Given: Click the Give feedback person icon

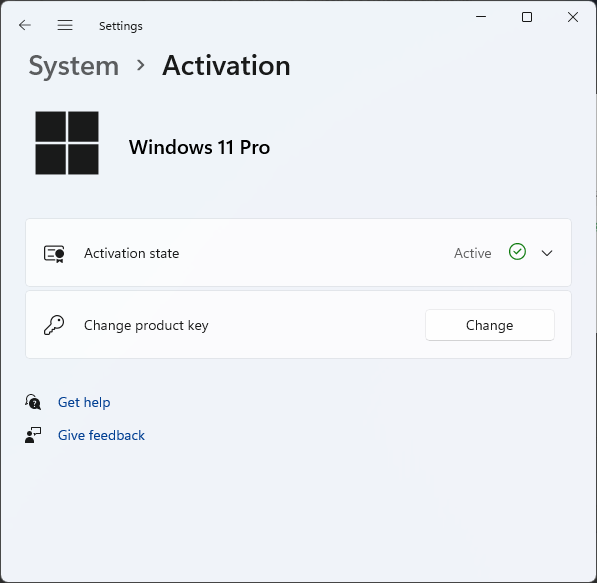Looking at the screenshot, I should [x=33, y=435].
